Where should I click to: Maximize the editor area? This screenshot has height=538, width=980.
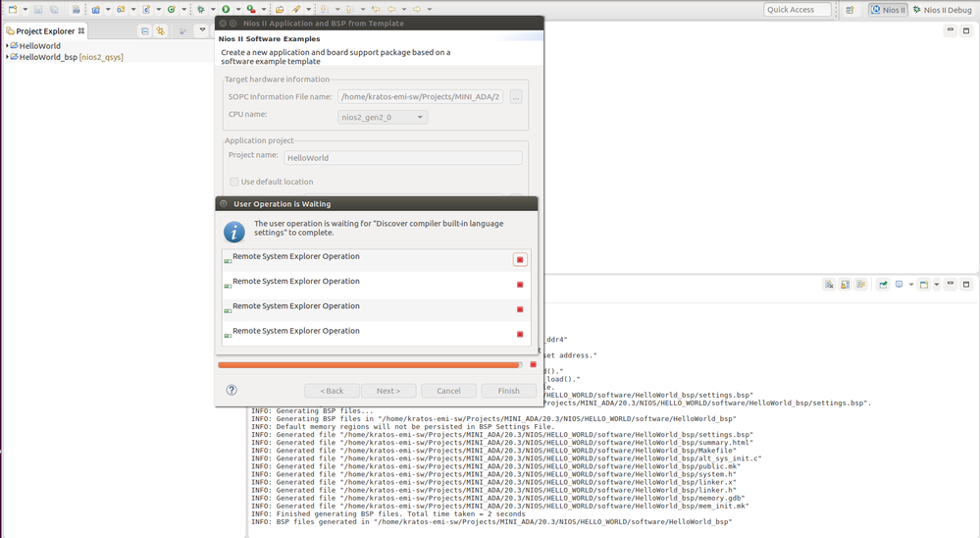coord(966,30)
